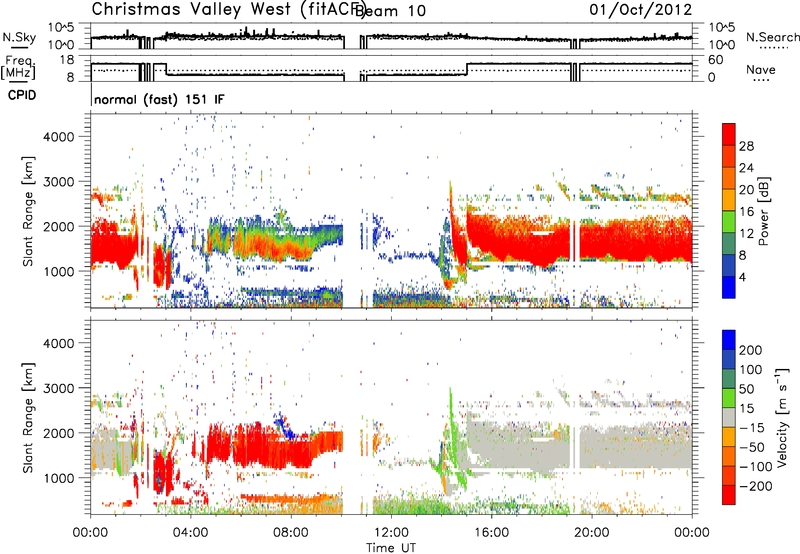This screenshot has height=554, width=800.
Task: Click the 'Christmas Valley West (fitACF)' title
Action: click(x=228, y=10)
